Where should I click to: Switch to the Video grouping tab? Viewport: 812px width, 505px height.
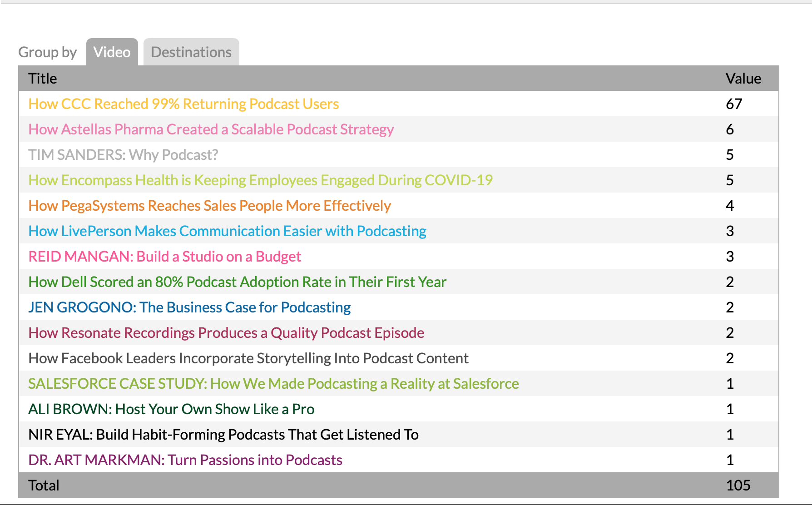click(x=112, y=52)
